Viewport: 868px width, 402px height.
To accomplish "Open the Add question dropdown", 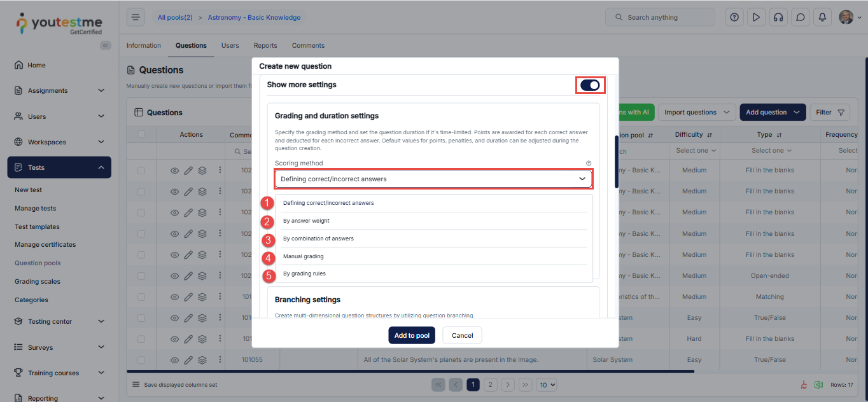I will pos(773,112).
